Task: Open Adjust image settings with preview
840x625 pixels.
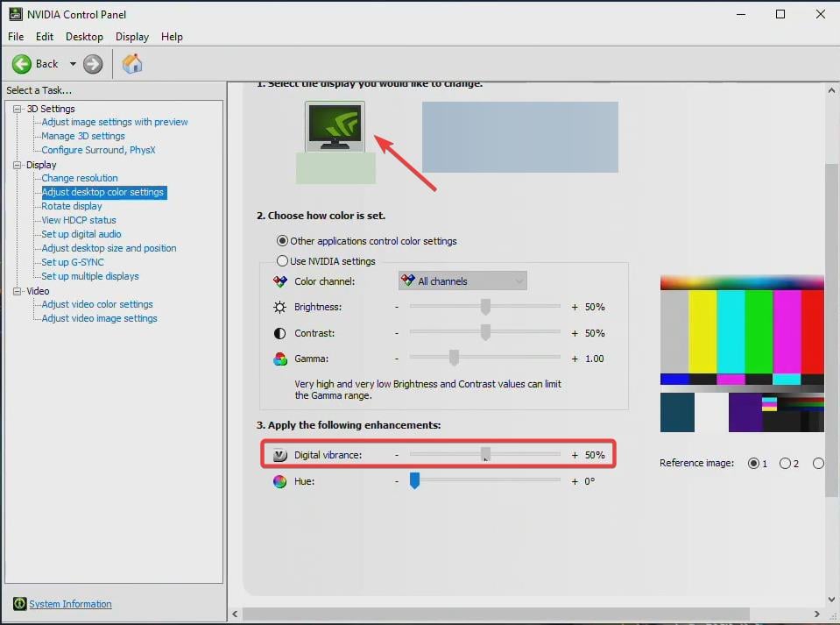Action: coord(115,122)
